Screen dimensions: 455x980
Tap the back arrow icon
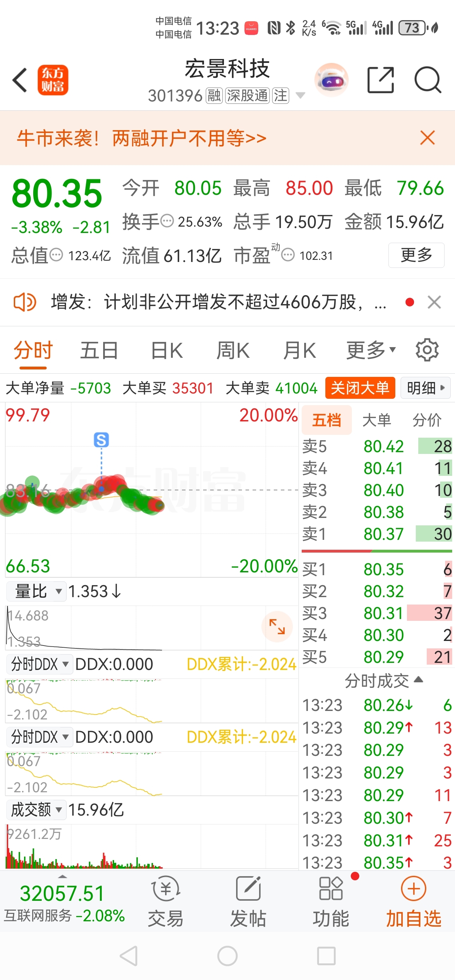pos(20,80)
